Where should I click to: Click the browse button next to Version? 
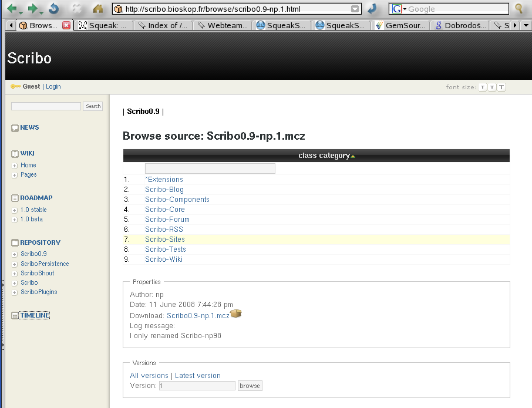coord(250,386)
